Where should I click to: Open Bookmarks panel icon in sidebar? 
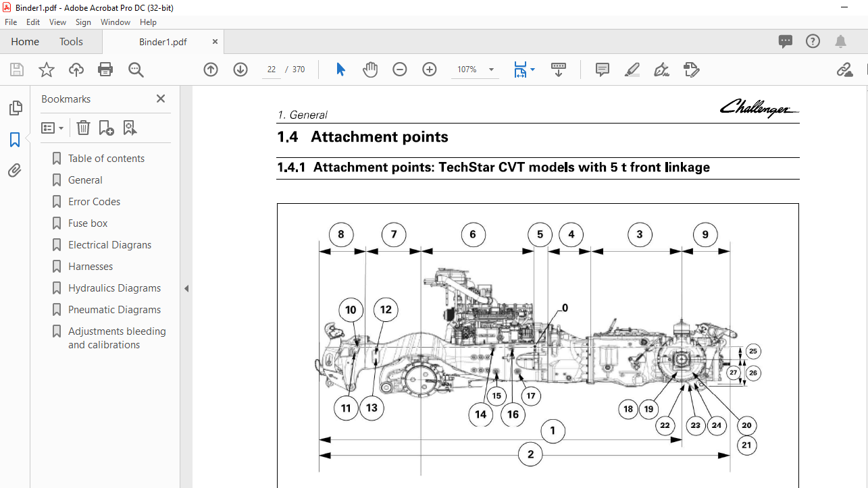[x=15, y=140]
